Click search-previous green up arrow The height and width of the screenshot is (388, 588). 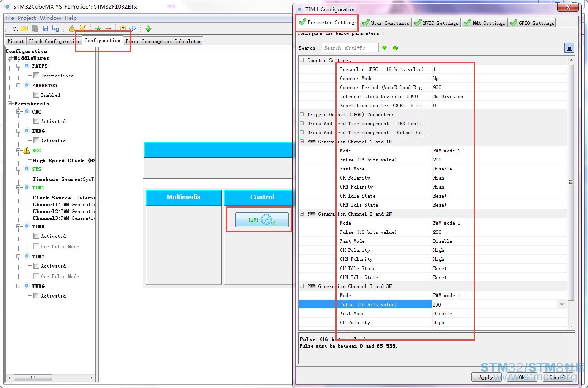coord(395,48)
